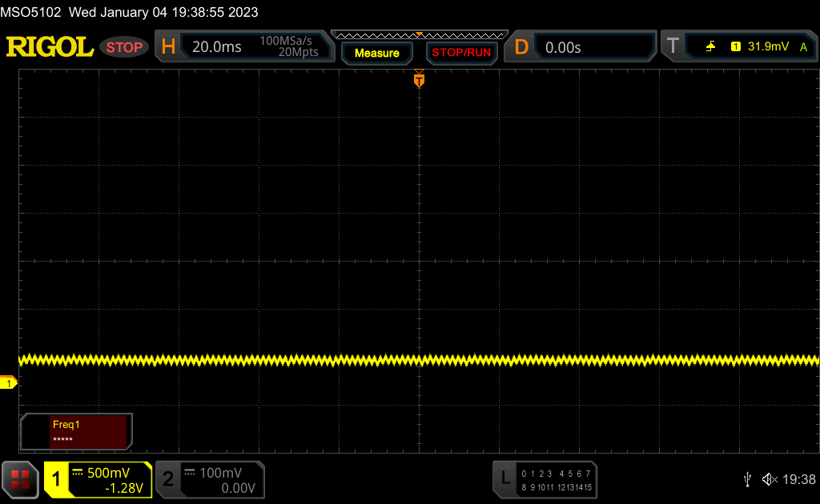Select the Freq1 measurement box
Image resolution: width=820 pixels, height=504 pixels.
pyautogui.click(x=76, y=431)
